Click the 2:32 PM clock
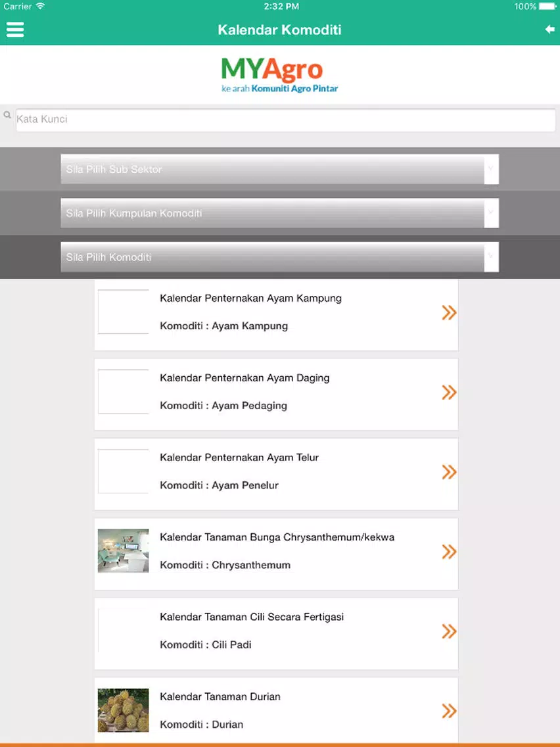This screenshot has height=747, width=560. point(281,6)
